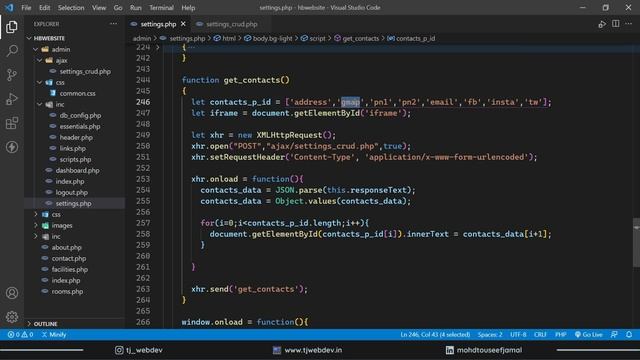Screen dimensions: 640x360
Task: Click the Run code icon in editor toolbar
Action: point(602,24)
